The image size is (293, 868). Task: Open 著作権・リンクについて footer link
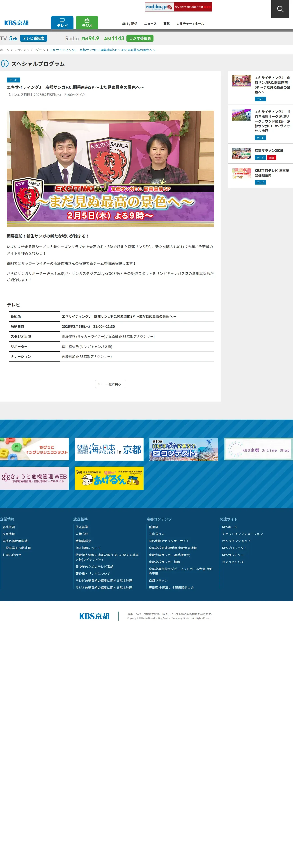(x=93, y=573)
